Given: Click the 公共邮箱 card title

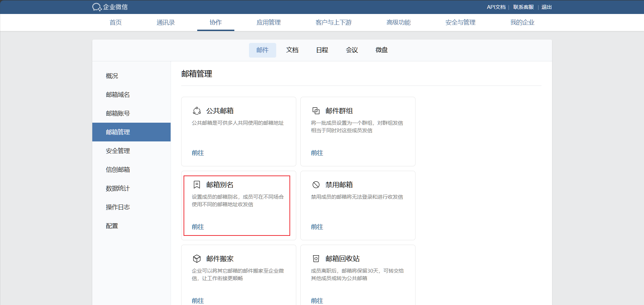Looking at the screenshot, I should pos(220,111).
